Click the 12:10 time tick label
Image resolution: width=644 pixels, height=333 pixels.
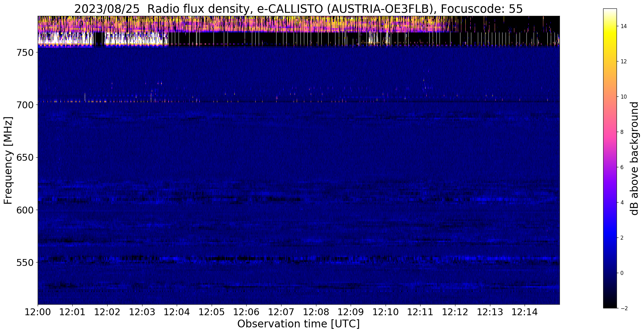pyautogui.click(x=386, y=312)
